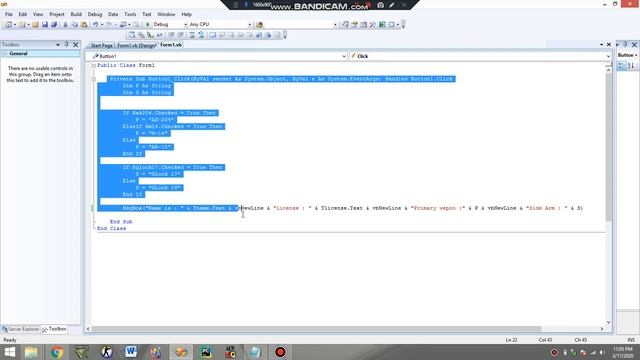640x360 pixels.
Task: Select the Form1.vb code tab
Action: click(x=171, y=45)
